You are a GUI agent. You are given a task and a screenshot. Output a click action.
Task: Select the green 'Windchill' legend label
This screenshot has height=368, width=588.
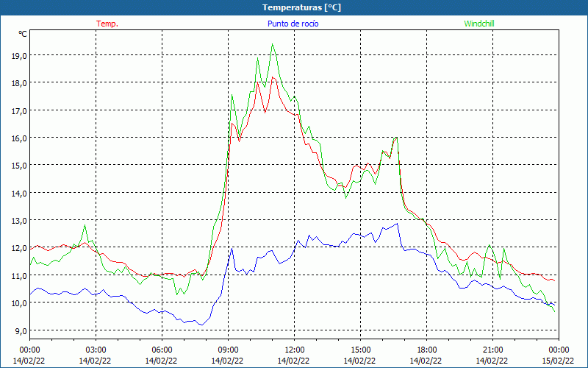(x=479, y=24)
